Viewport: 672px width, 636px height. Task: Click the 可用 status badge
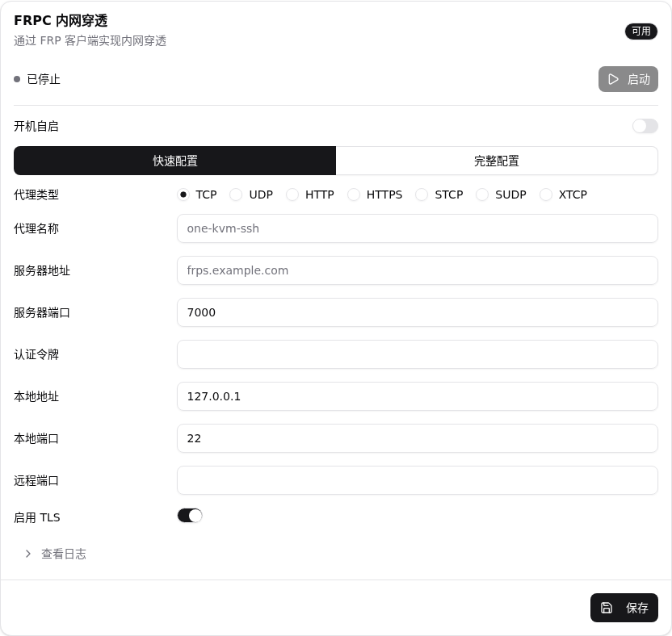coord(641,31)
